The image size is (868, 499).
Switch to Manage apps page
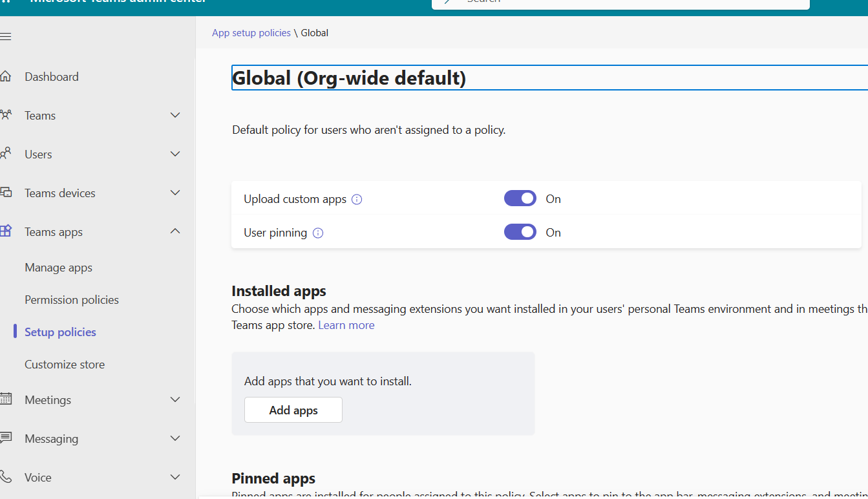(x=58, y=267)
